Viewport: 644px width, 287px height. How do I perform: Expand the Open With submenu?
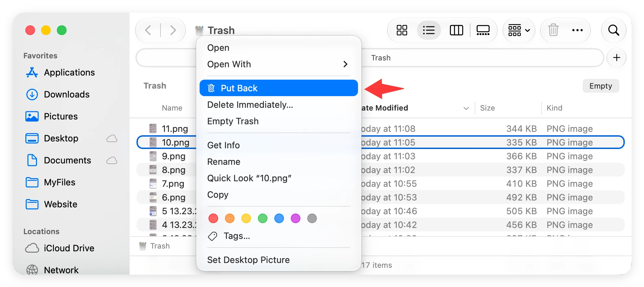pyautogui.click(x=278, y=64)
